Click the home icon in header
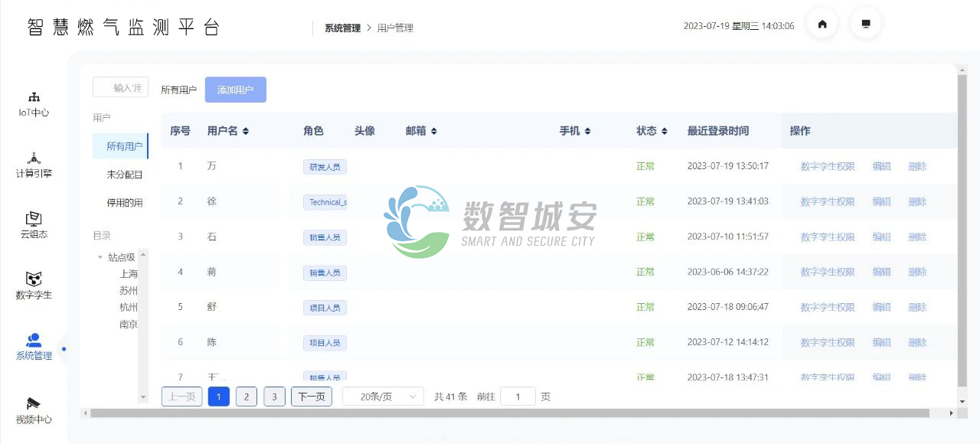The image size is (980, 444). (822, 24)
